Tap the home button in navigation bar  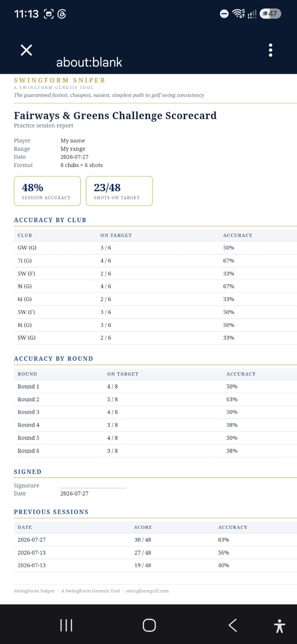149,625
